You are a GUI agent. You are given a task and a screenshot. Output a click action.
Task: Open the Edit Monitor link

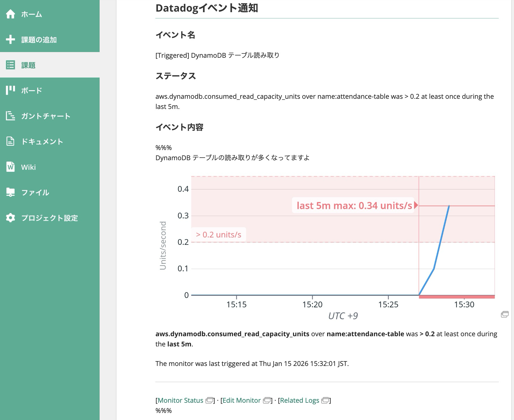241,400
